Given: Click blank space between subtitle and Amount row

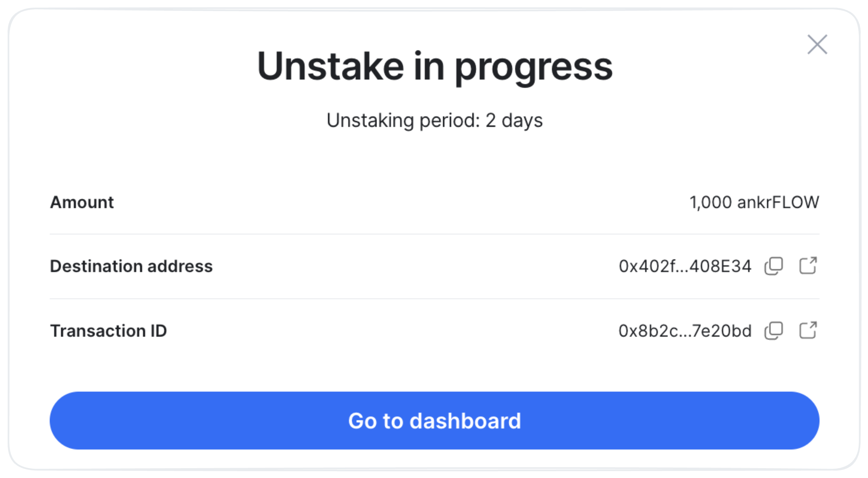Looking at the screenshot, I should (x=434, y=158).
